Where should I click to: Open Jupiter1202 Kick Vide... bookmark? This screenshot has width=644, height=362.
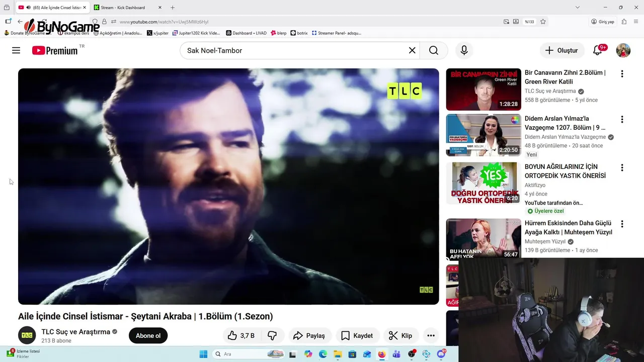(196, 33)
